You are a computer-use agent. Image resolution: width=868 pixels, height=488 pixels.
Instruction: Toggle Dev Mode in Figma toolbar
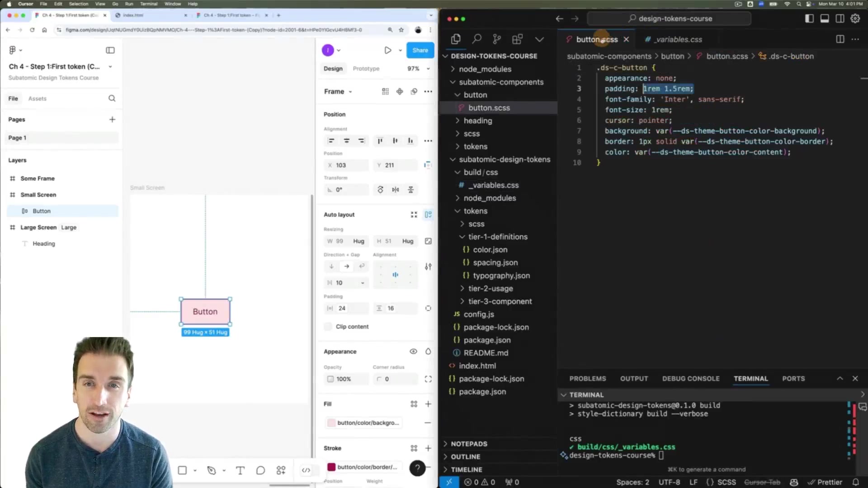[x=306, y=470]
